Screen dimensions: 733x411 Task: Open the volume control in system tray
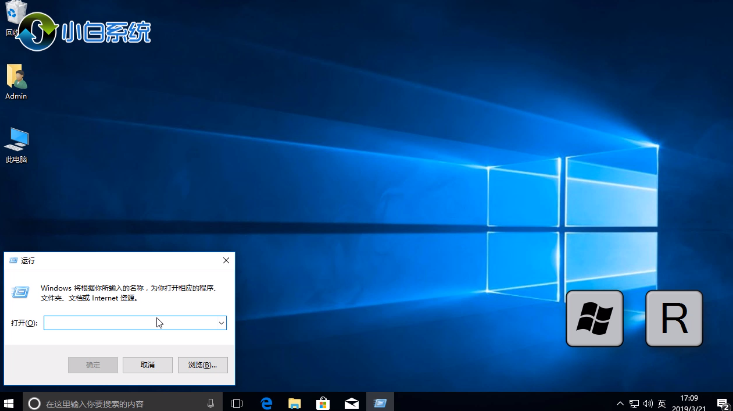649,403
